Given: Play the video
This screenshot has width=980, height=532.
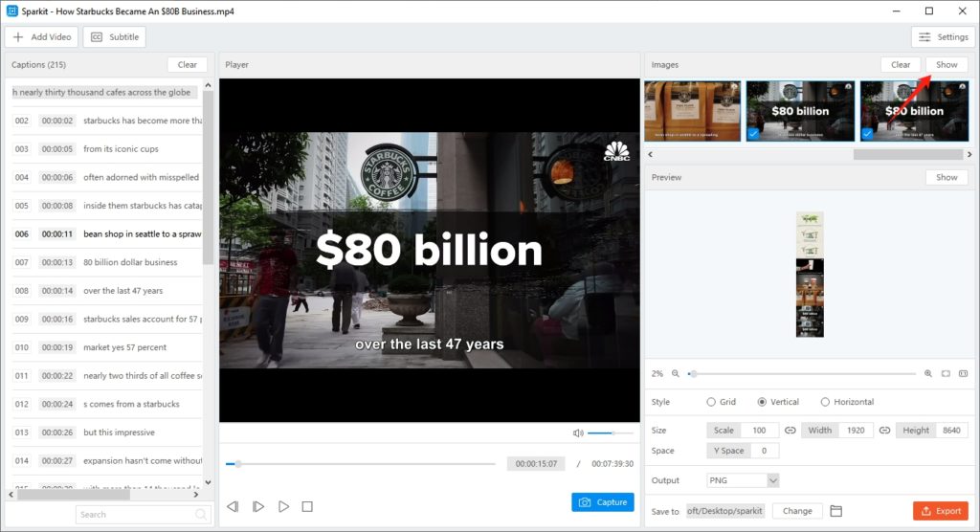Looking at the screenshot, I should click(283, 506).
